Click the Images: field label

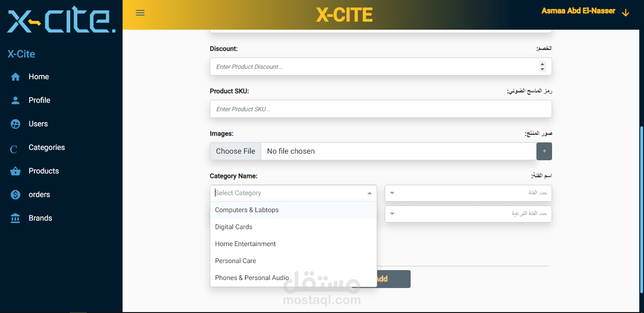(x=222, y=133)
